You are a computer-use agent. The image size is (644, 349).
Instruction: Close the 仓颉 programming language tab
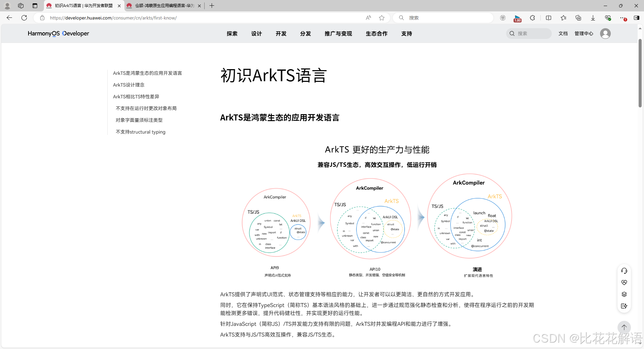(x=200, y=6)
